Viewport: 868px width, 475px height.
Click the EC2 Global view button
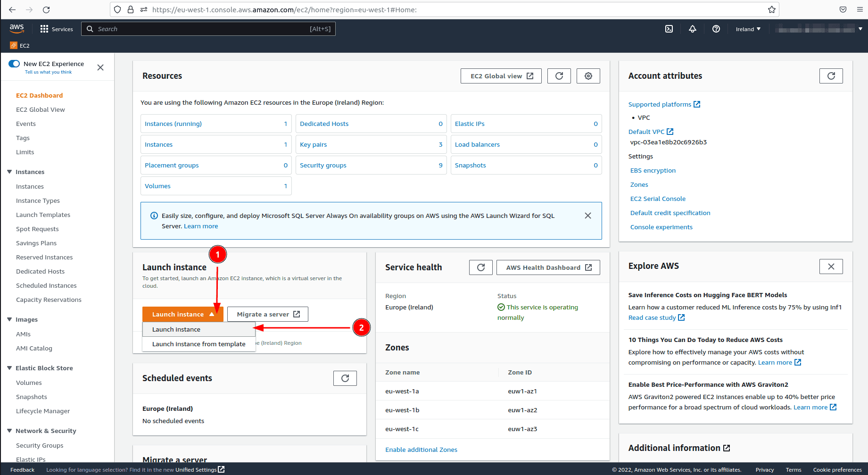click(x=501, y=76)
